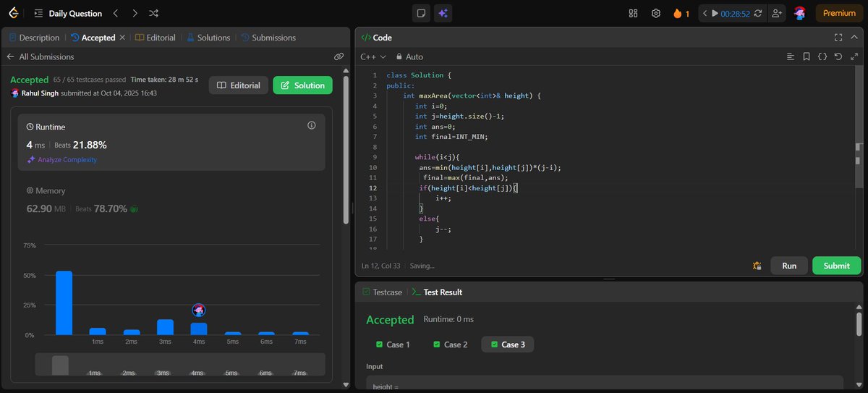Select the Test Result tab
Image resolution: width=868 pixels, height=393 pixels.
pyautogui.click(x=437, y=292)
